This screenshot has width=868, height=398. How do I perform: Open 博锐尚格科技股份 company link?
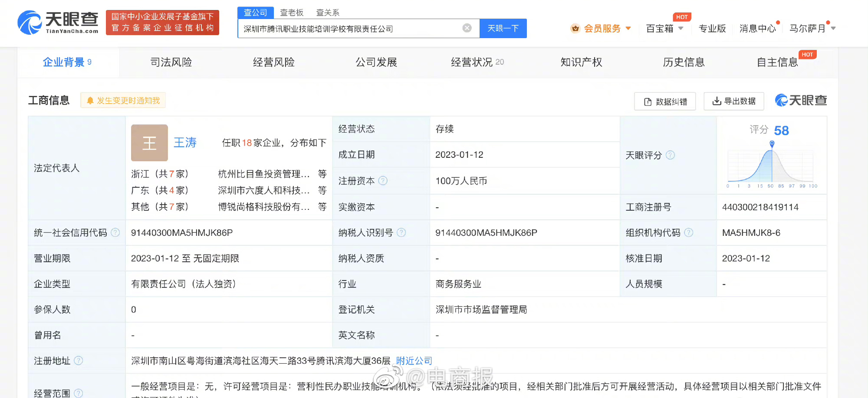click(264, 207)
